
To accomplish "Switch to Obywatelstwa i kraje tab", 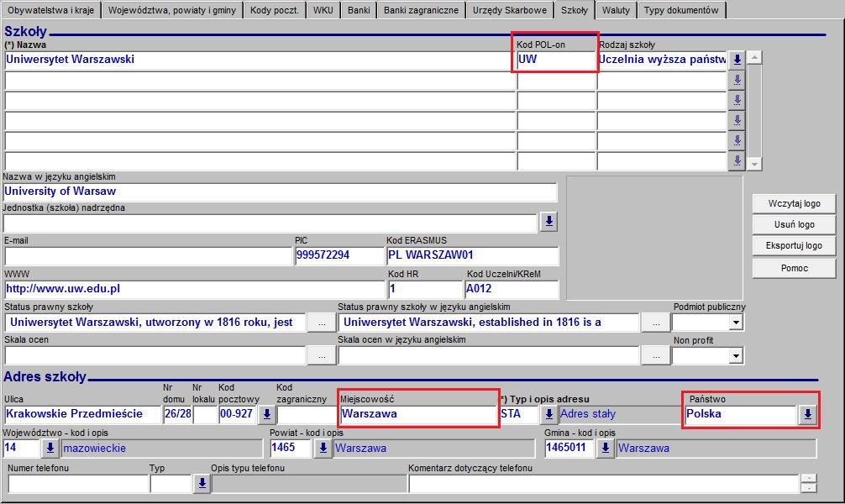I will click(x=50, y=10).
